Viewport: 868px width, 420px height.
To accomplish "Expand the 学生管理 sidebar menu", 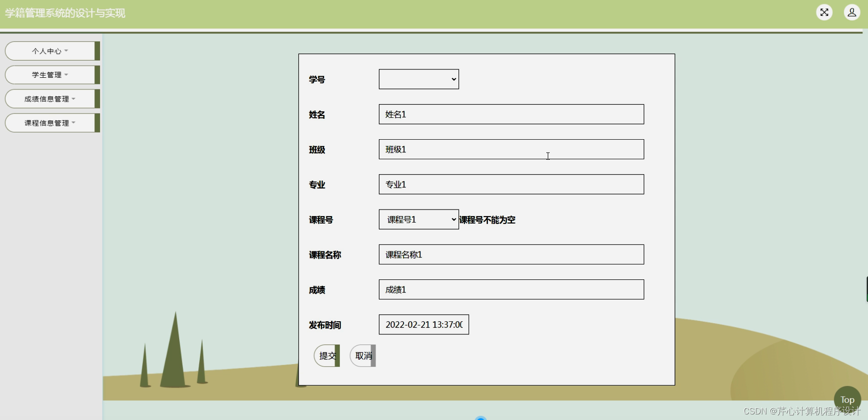I will pos(49,75).
